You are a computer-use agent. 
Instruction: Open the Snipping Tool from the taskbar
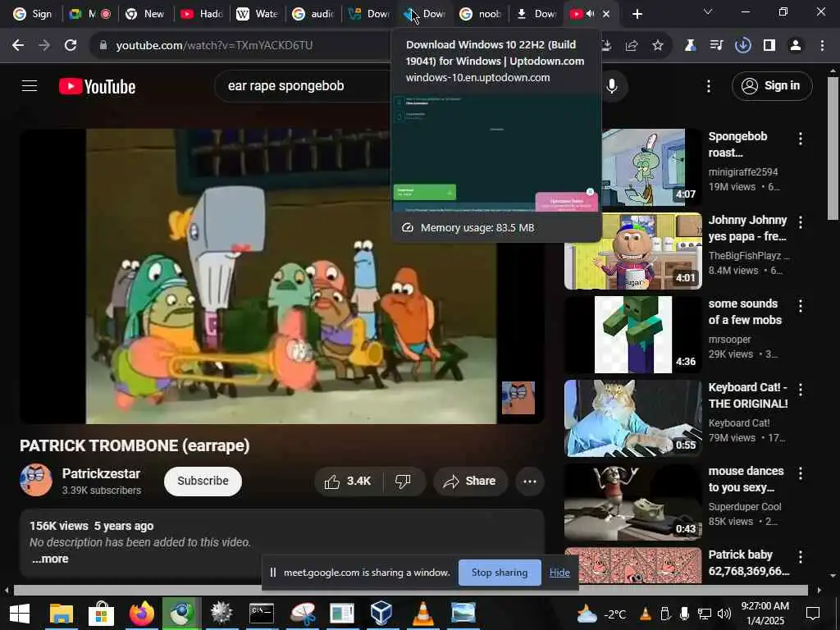pyautogui.click(x=303, y=614)
